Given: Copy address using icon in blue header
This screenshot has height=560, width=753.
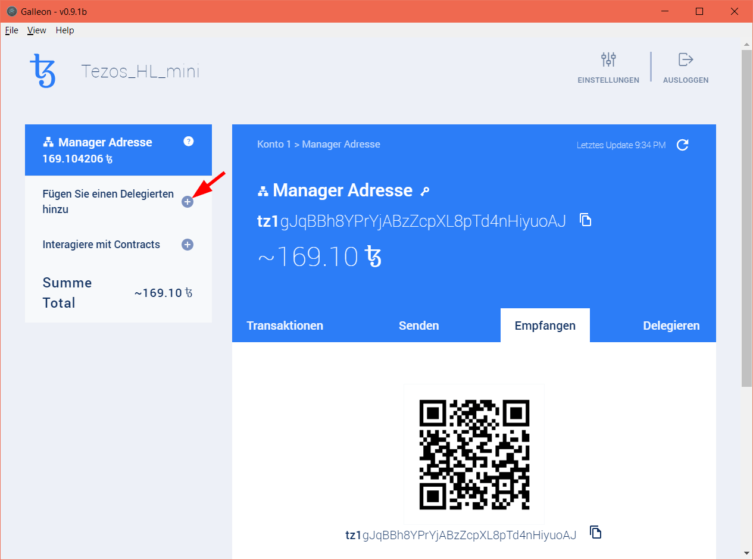Looking at the screenshot, I should pos(586,220).
